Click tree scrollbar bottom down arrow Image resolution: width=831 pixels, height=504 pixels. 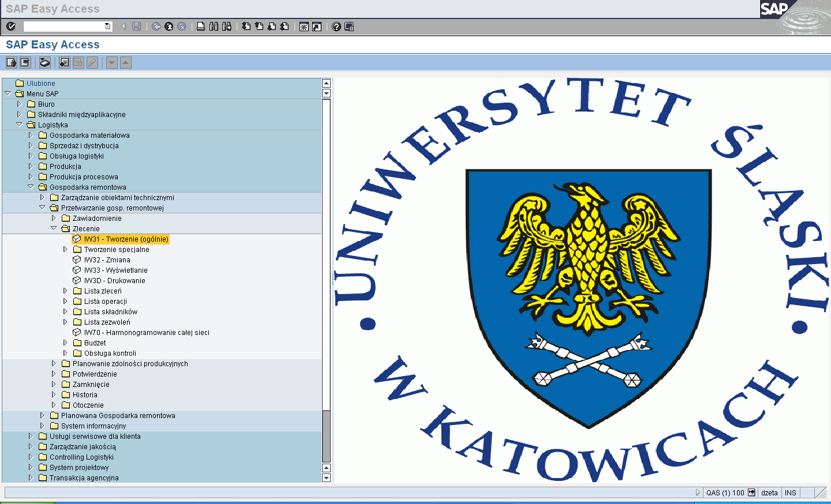point(326,477)
